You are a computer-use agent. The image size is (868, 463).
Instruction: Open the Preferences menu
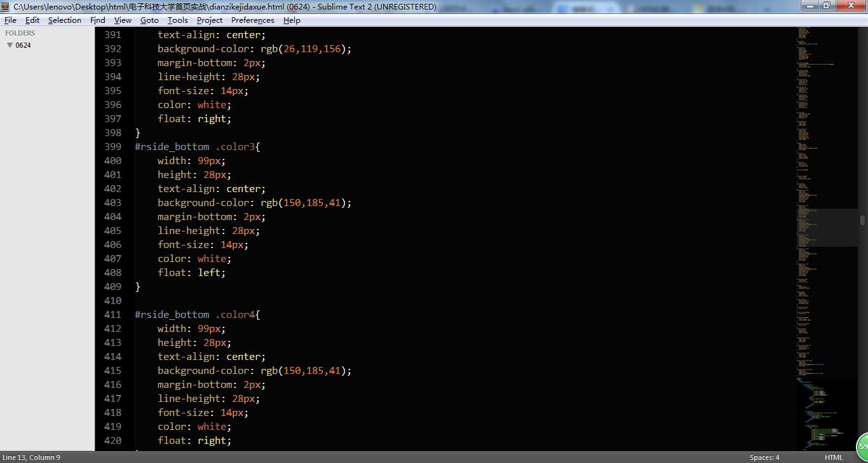(x=253, y=20)
